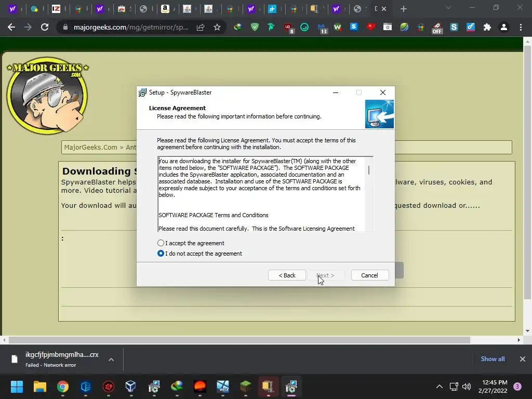Screen dimensions: 532x399
Task: Open the tab search dropdown
Action: pos(448,7)
